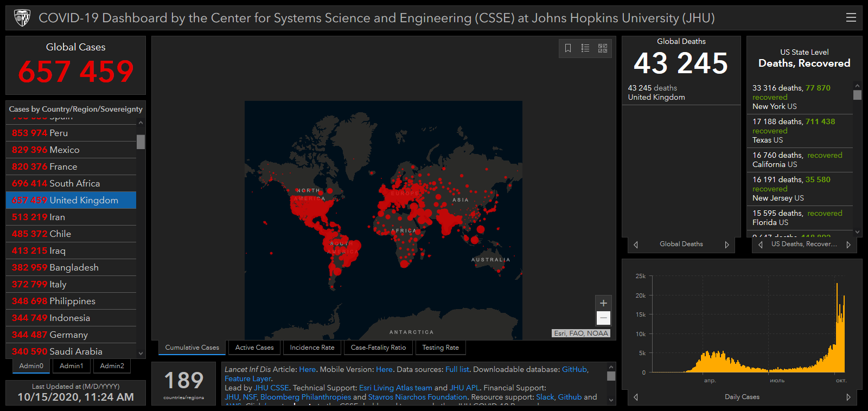Open Esri Living Atlas team link

395,388
